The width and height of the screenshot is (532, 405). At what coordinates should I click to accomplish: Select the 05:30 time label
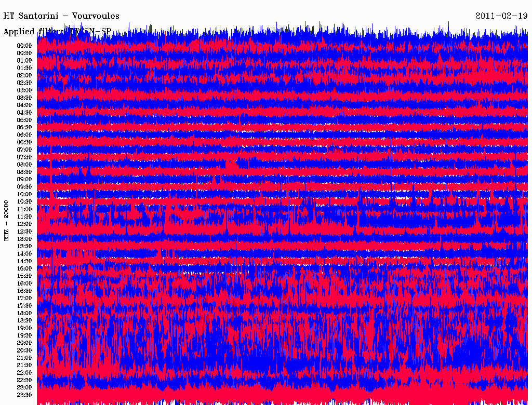point(24,128)
